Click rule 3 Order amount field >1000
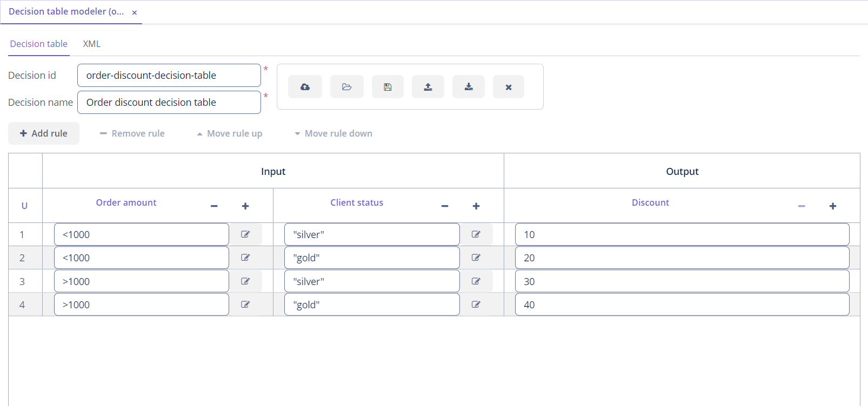Viewport: 868px width, 406px height. click(142, 281)
